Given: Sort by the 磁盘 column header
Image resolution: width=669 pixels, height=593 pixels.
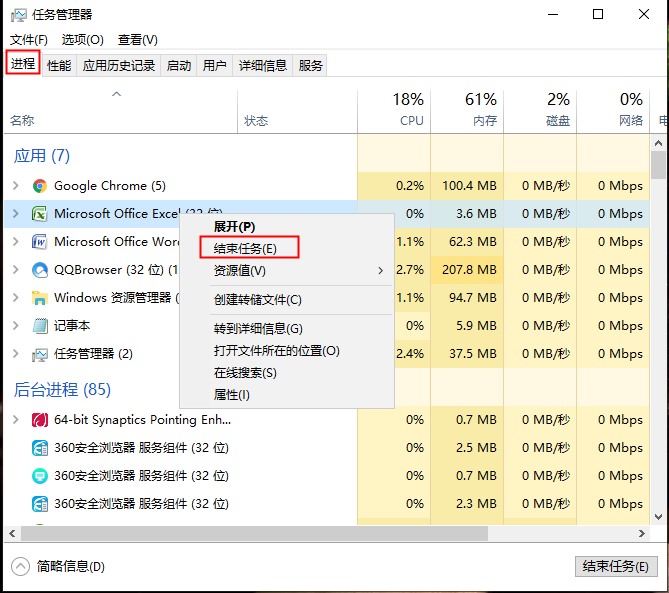Looking at the screenshot, I should click(x=540, y=112).
